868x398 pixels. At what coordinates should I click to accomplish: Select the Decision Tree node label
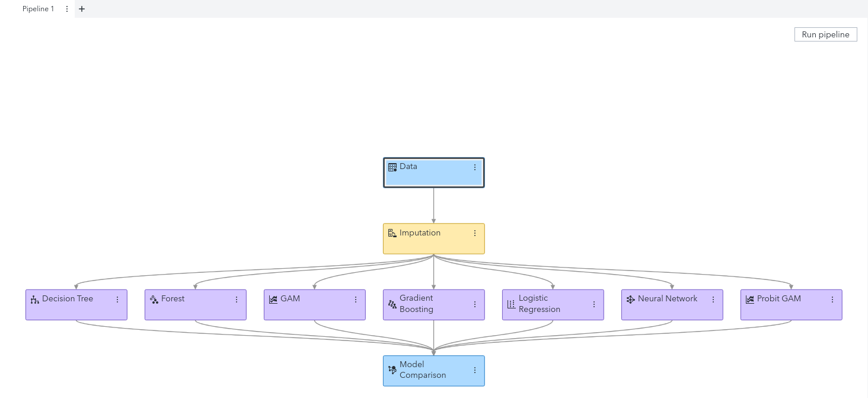click(x=68, y=299)
